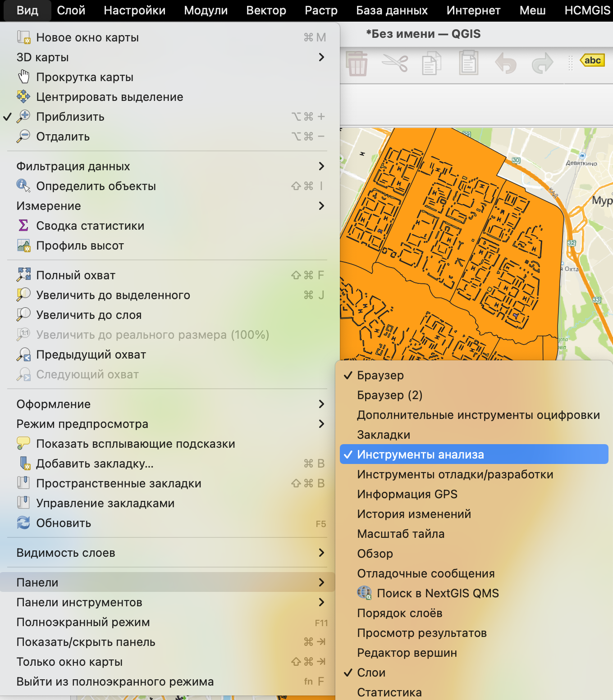Uncheck the Инструменты анализа panel
The width and height of the screenshot is (613, 700).
(420, 455)
